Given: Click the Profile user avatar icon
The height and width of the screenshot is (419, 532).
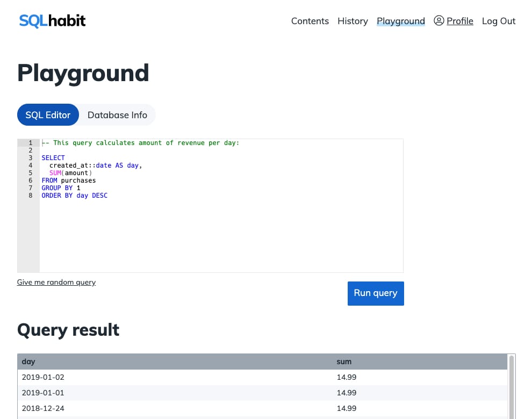Looking at the screenshot, I should click(x=438, y=21).
